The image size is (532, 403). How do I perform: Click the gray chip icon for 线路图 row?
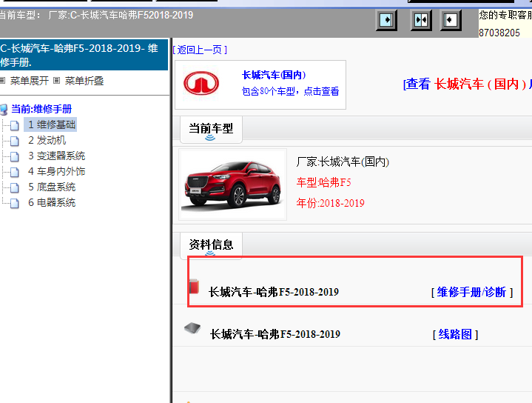(192, 328)
